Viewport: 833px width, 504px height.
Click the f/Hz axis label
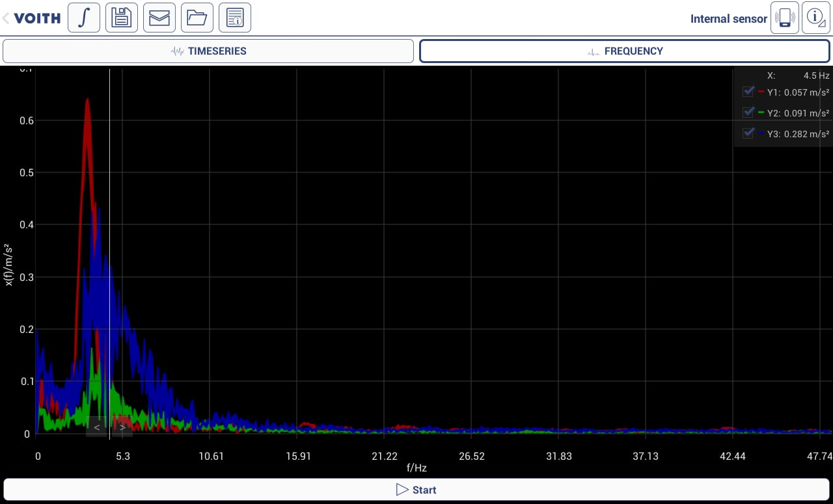point(416,468)
